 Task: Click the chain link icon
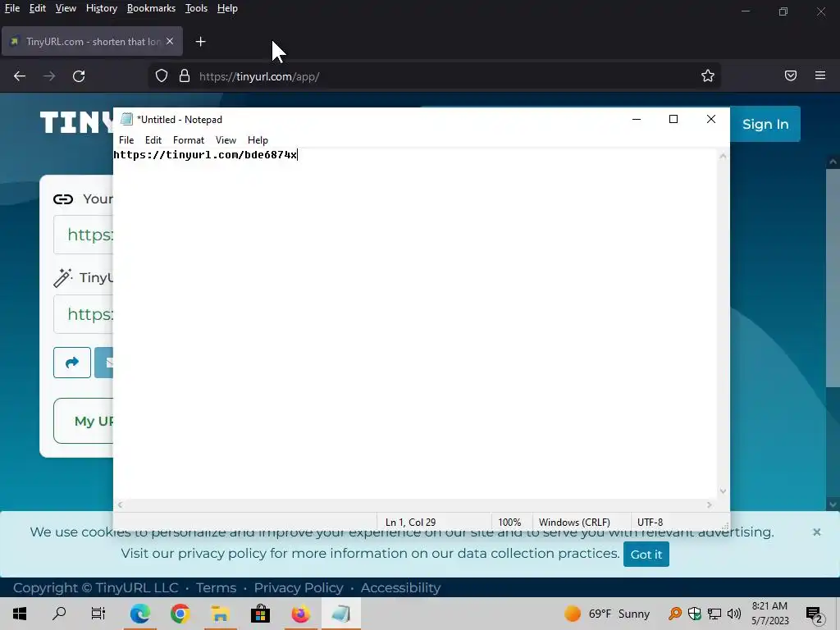coord(63,199)
